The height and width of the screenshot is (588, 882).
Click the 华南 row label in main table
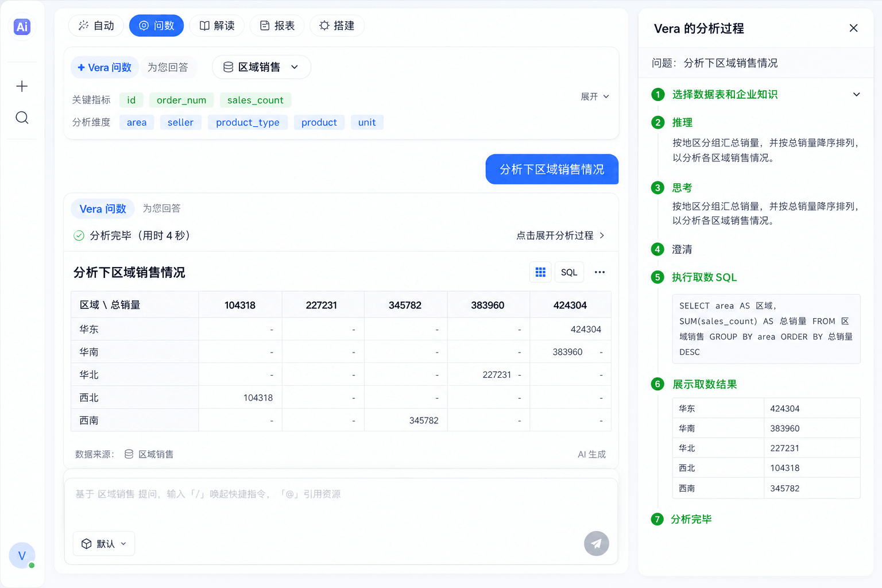pos(89,352)
